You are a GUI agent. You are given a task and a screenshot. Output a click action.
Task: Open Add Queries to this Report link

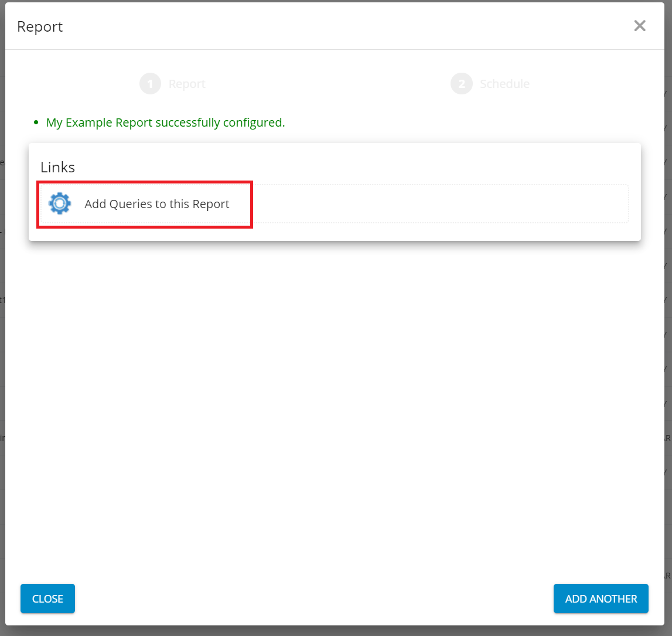click(x=156, y=204)
